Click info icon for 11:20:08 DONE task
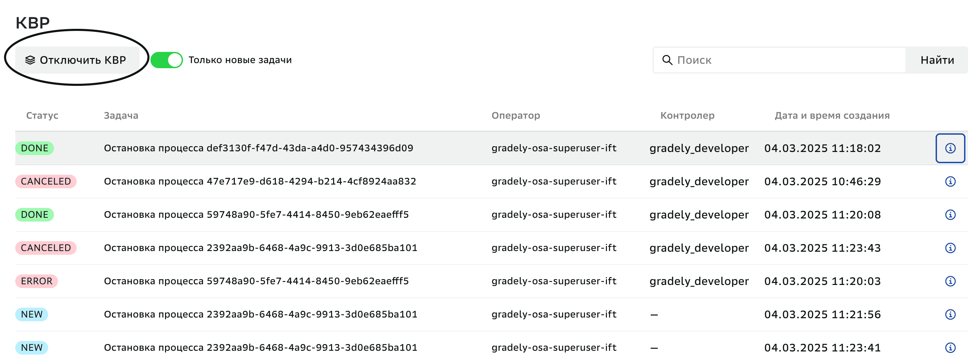 click(950, 215)
